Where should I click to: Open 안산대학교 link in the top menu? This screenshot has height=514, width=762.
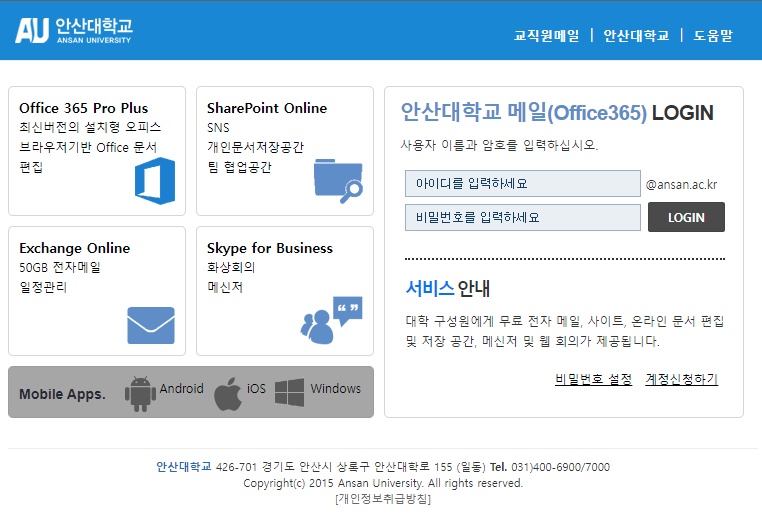click(636, 35)
